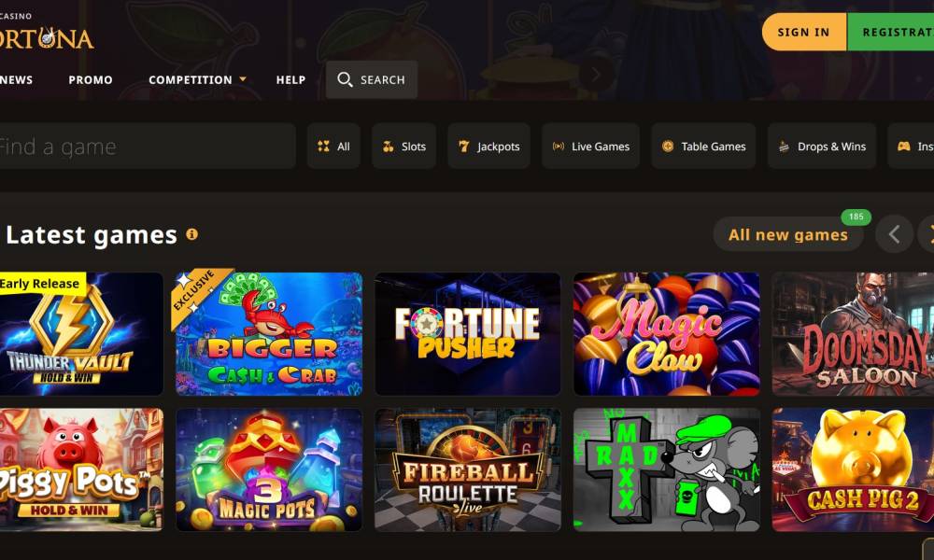Screen dimensions: 934x560
Task: Open the Help menu item
Action: 290,79
